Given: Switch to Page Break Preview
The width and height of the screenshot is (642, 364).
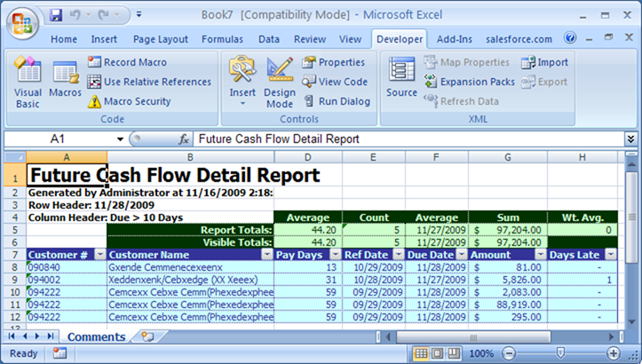Looking at the screenshot, I should coord(453,353).
